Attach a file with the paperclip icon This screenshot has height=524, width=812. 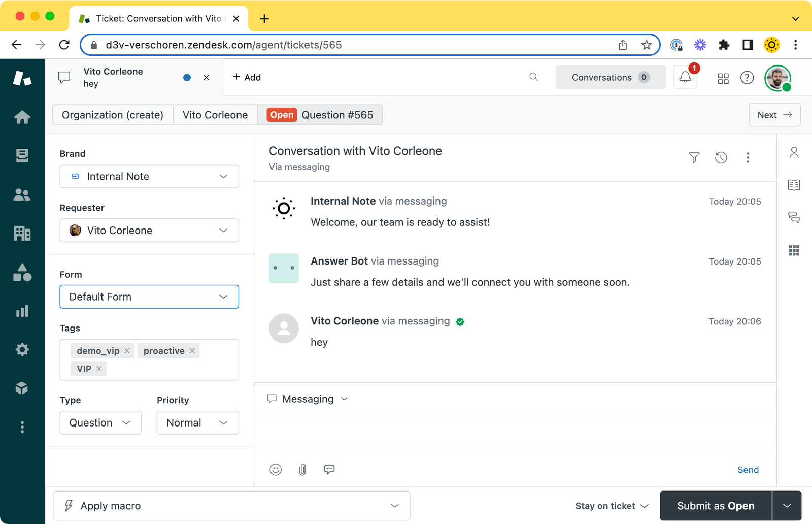pos(302,469)
